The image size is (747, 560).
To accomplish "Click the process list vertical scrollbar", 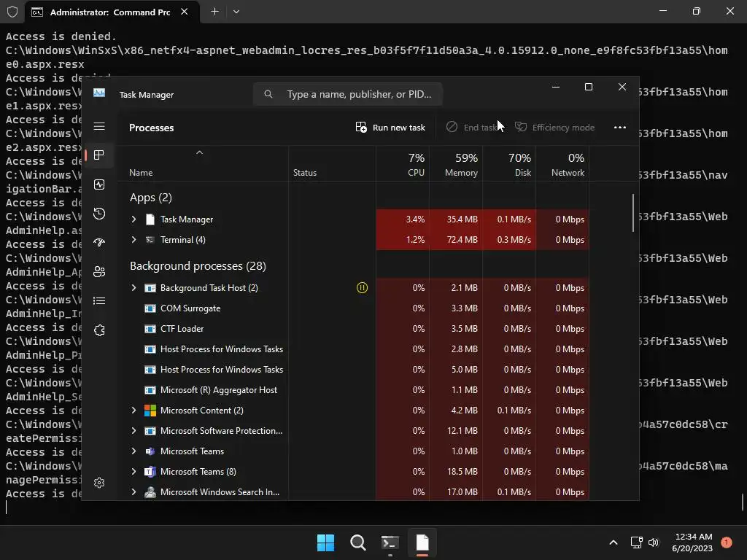I will (x=633, y=213).
